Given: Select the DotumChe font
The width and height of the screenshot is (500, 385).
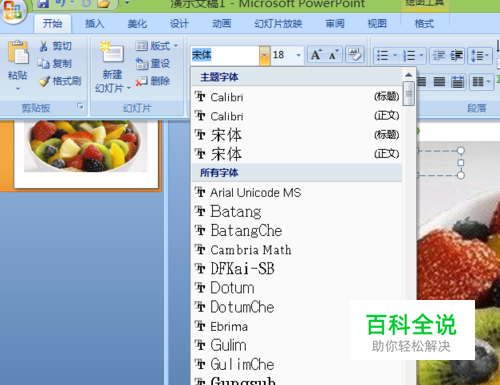Looking at the screenshot, I should coord(297,307).
